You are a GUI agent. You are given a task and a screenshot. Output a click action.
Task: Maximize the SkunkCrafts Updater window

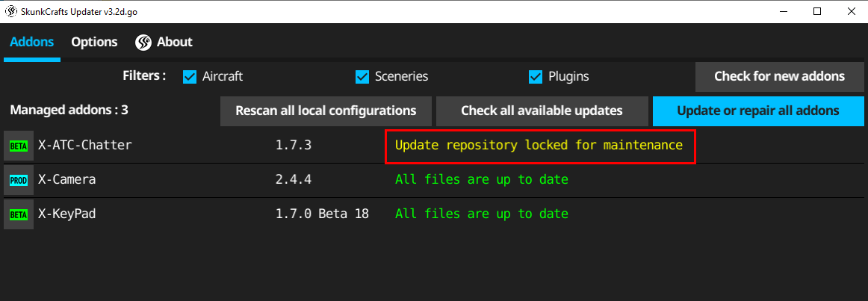pyautogui.click(x=817, y=10)
